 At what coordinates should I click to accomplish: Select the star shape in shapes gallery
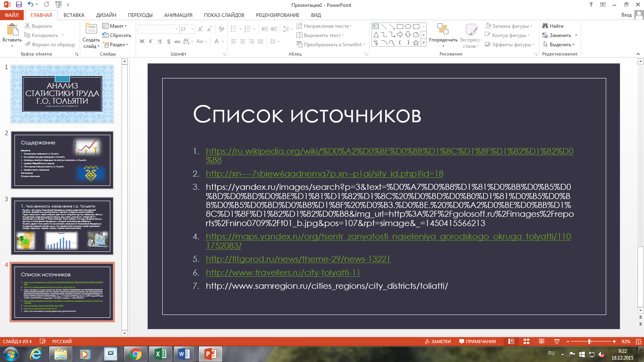click(x=416, y=43)
